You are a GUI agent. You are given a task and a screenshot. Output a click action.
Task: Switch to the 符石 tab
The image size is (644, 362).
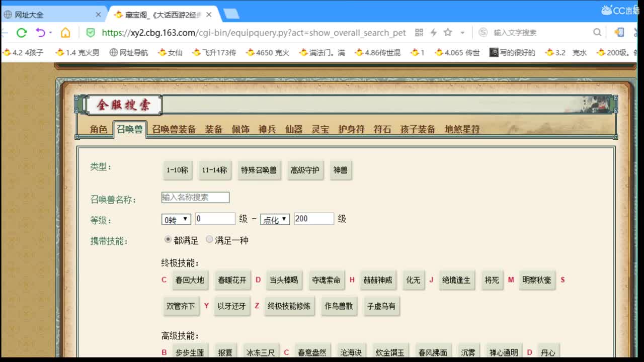[x=382, y=129]
